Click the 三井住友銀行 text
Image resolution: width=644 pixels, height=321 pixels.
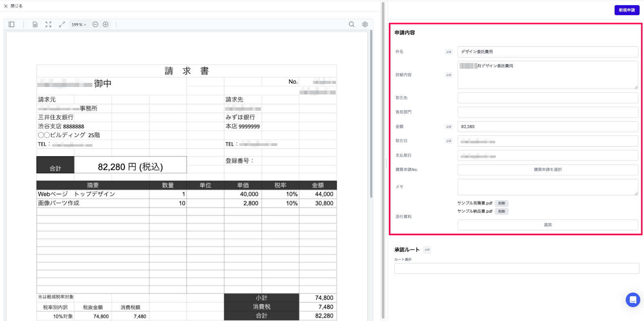(56, 117)
